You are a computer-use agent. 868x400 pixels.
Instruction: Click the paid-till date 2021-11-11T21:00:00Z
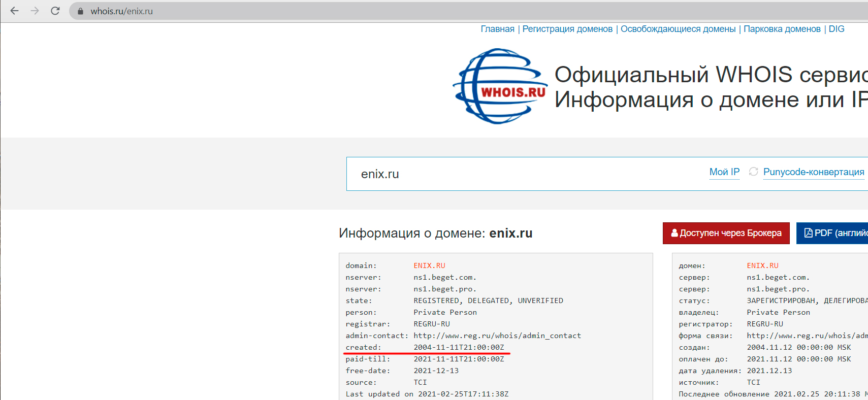459,359
